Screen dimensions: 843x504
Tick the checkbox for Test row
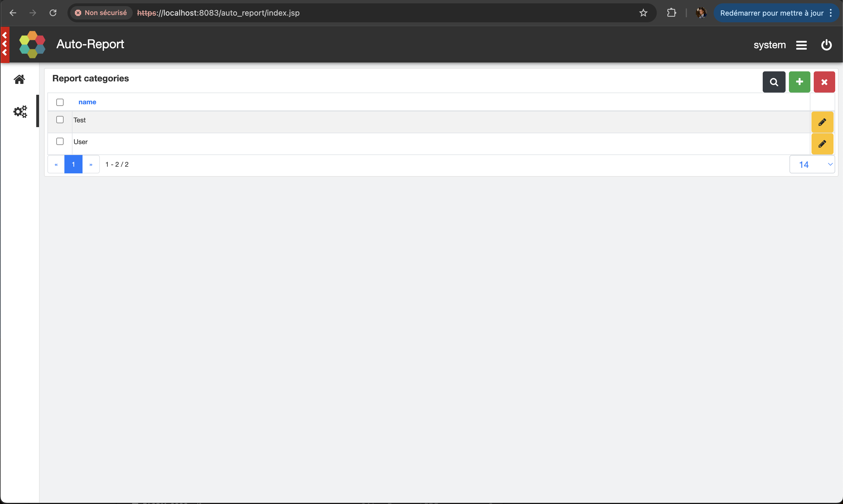pyautogui.click(x=60, y=120)
